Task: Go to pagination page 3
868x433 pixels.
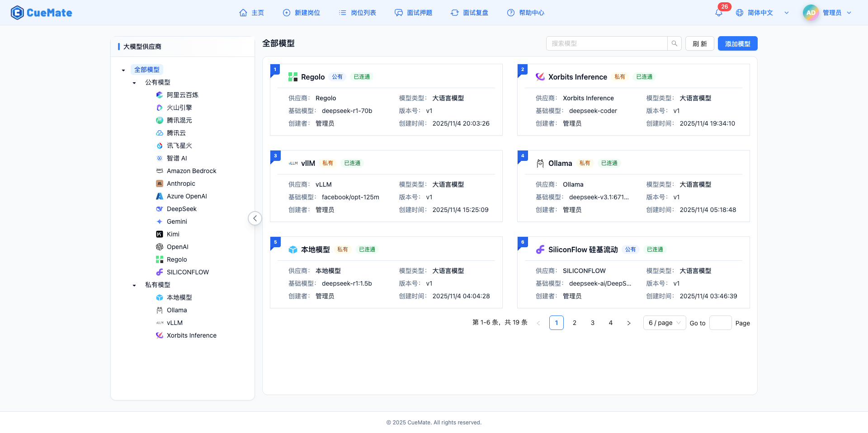Action: [592, 323]
